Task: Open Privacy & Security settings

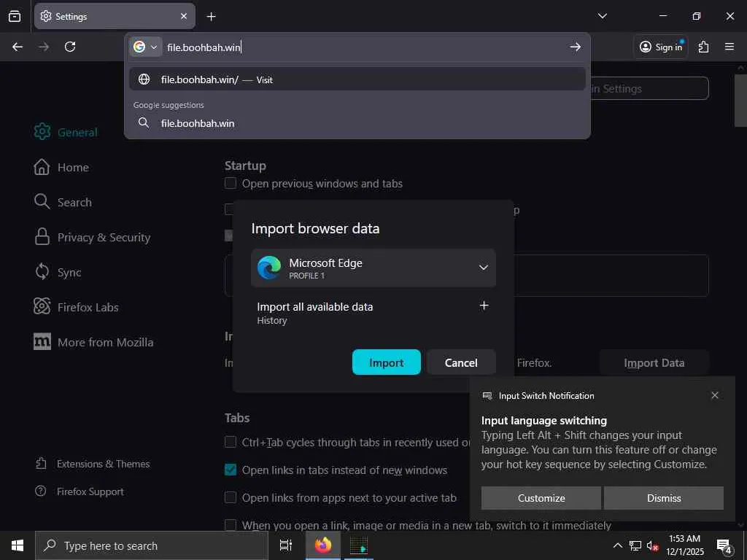Action: click(x=92, y=237)
